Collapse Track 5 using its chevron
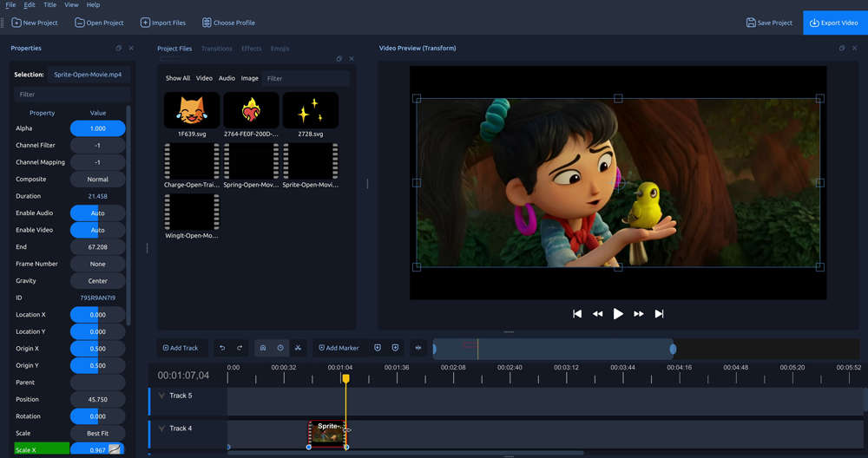Image resolution: width=868 pixels, height=458 pixels. (161, 396)
